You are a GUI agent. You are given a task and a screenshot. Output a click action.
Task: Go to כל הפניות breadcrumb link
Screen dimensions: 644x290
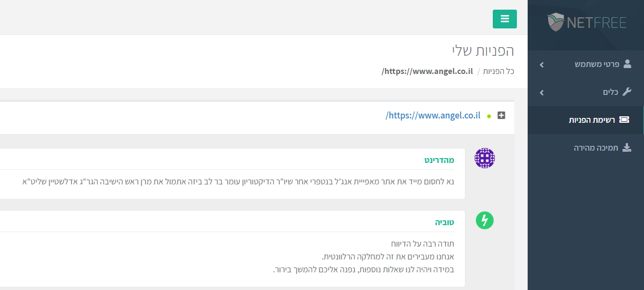pyautogui.click(x=499, y=71)
